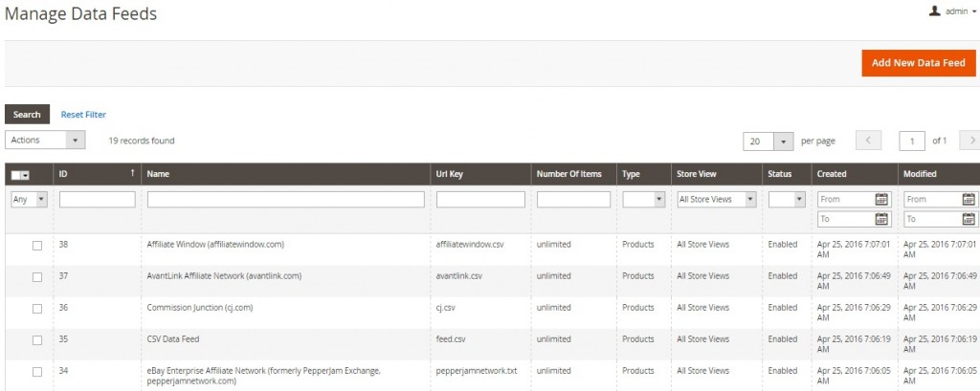Click the Reset Filter link

coord(83,115)
